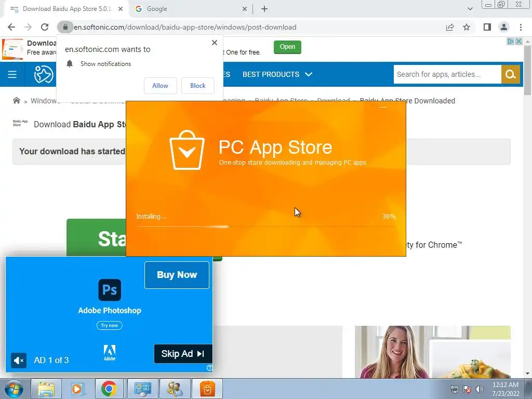Click Try now in the Photoshop ad
532x399 pixels.
(x=109, y=325)
